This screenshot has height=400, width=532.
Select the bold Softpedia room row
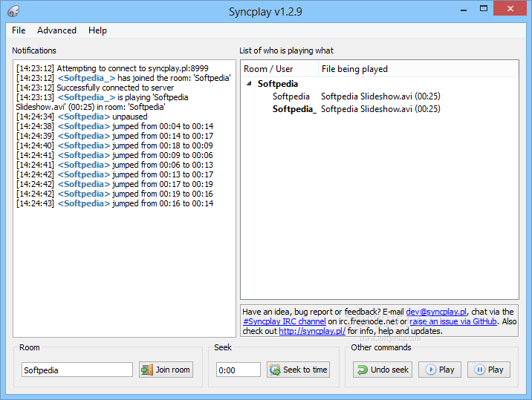coord(278,84)
